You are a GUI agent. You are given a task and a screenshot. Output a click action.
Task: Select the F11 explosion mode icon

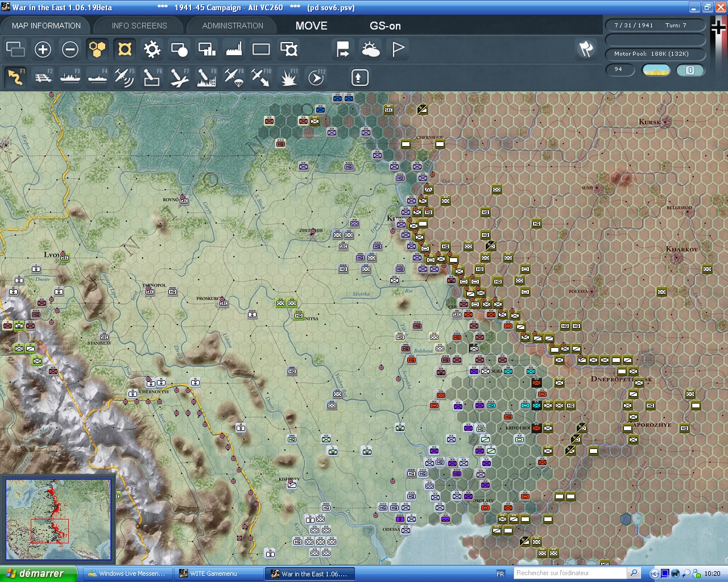(288, 77)
